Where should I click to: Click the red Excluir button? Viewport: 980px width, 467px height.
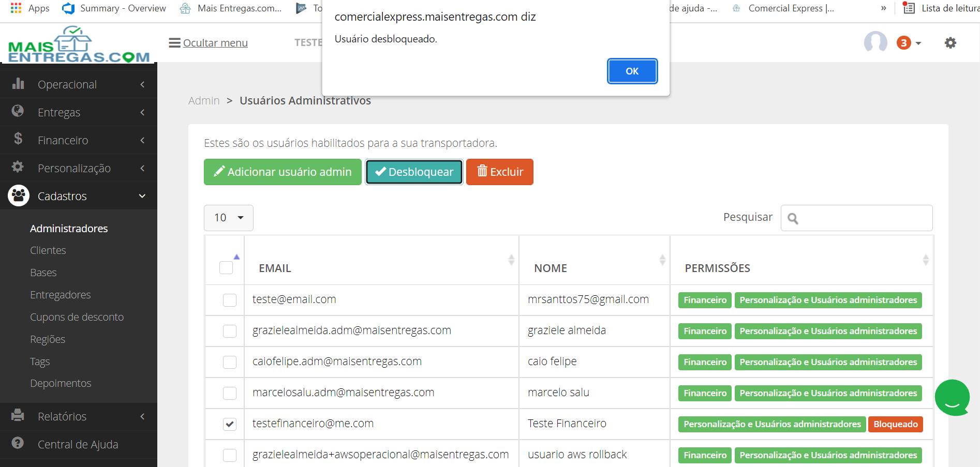point(500,172)
